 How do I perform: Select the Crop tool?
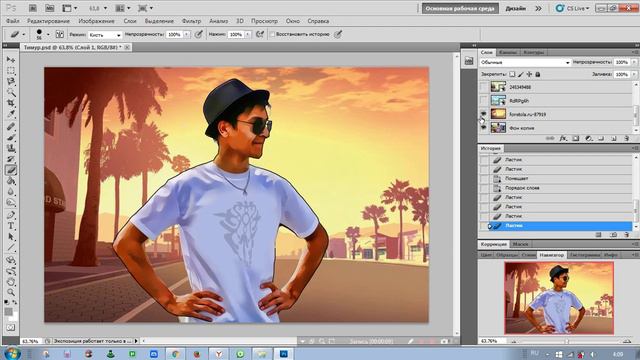pos(11,103)
